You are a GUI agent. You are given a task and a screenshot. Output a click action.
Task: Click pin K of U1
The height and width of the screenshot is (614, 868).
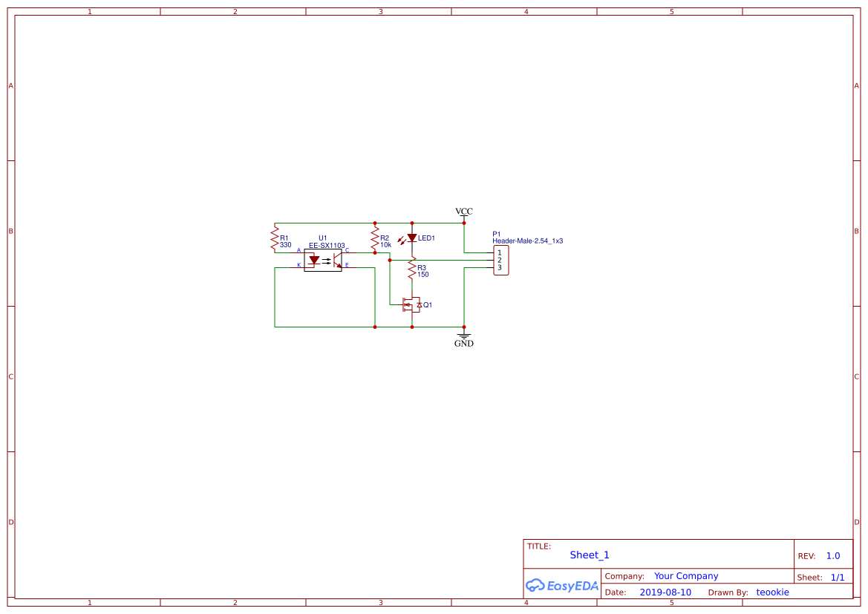299,265
